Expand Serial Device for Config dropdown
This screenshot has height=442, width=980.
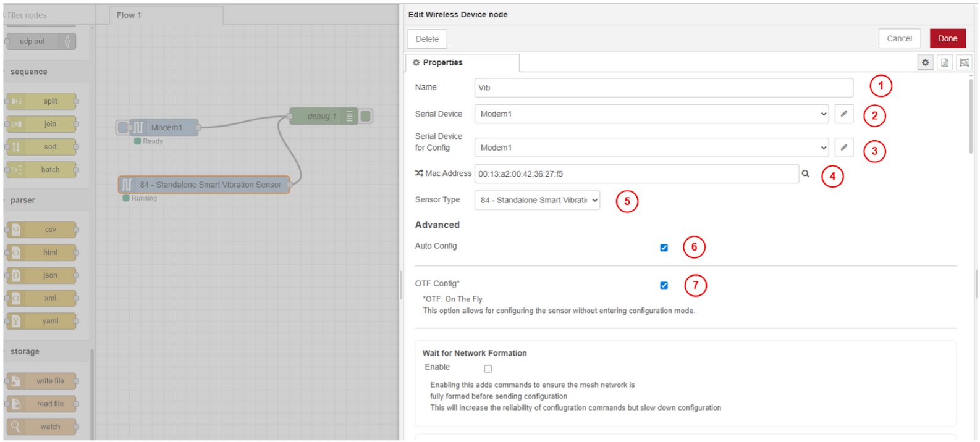point(651,148)
